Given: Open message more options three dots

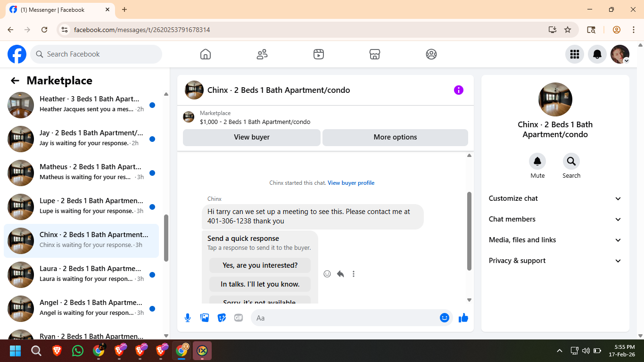Looking at the screenshot, I should pos(354,274).
